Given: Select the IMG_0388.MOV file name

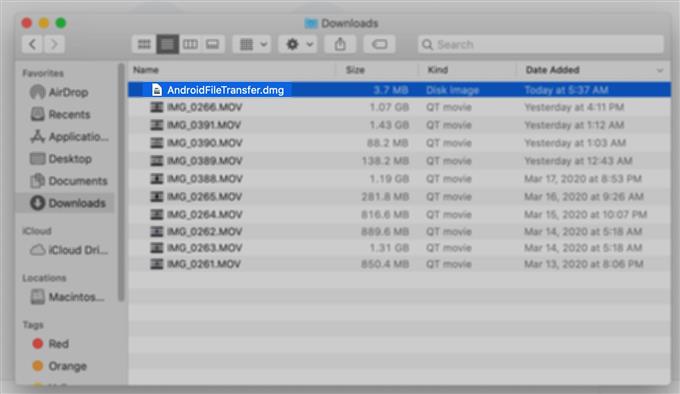Looking at the screenshot, I should [x=205, y=179].
